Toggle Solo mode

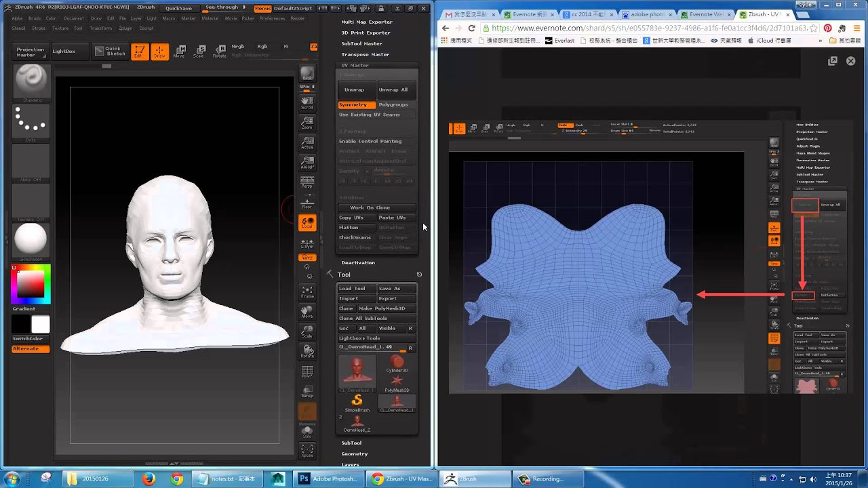307,431
